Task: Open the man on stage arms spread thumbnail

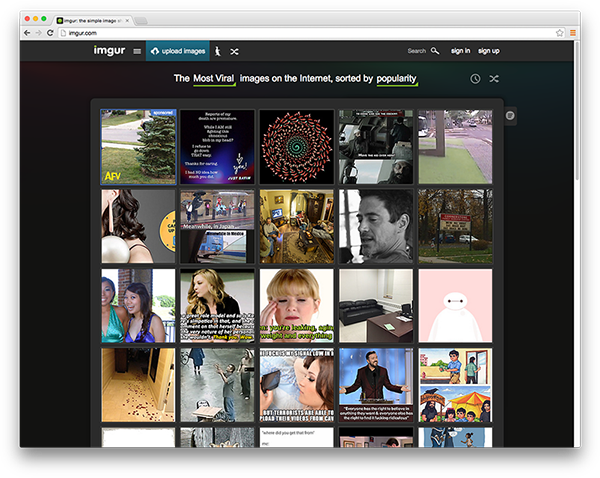Action: pos(376,385)
